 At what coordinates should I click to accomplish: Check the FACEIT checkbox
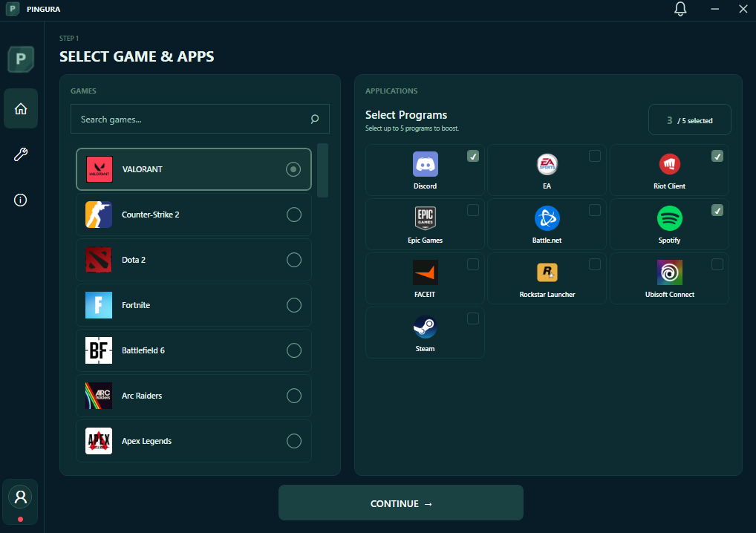(x=473, y=264)
